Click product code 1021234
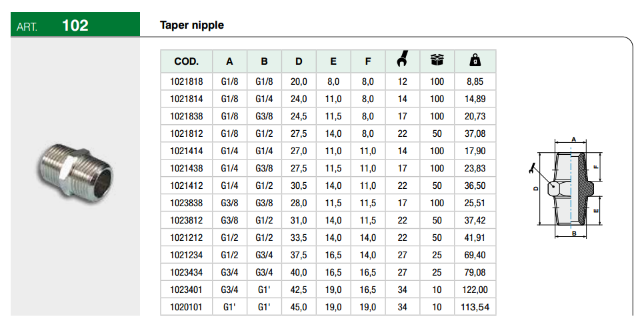This screenshot has width=644, height=325. tap(187, 255)
